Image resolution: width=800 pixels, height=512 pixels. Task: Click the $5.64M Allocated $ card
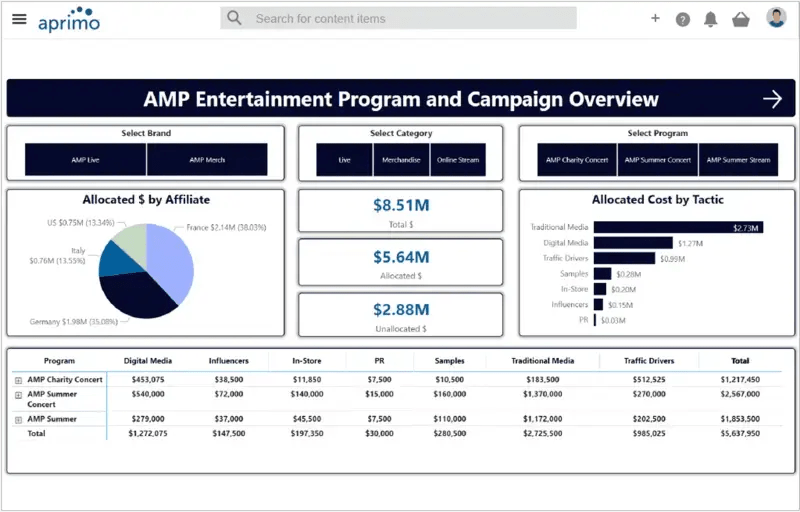[401, 262]
